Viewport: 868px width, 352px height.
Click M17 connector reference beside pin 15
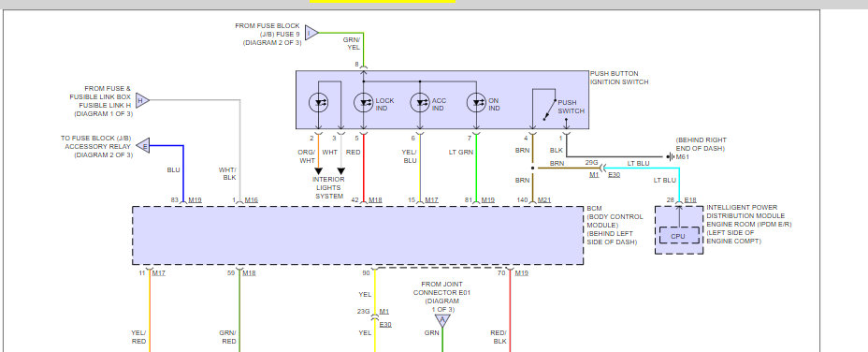click(432, 199)
